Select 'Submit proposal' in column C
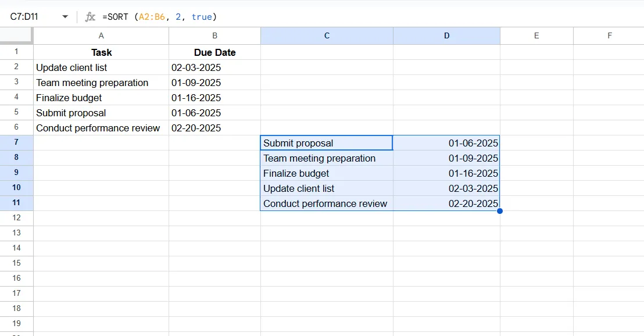Screen dimensions: 644x336 click(x=327, y=143)
